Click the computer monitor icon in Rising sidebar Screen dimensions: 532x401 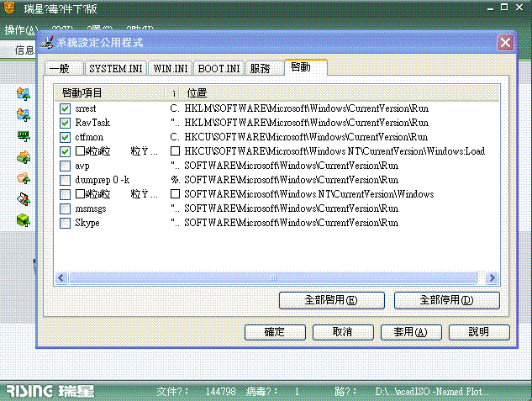[x=24, y=136]
